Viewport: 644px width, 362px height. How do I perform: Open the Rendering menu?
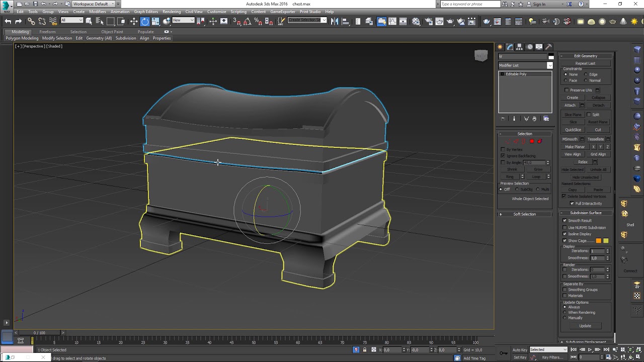point(172,12)
